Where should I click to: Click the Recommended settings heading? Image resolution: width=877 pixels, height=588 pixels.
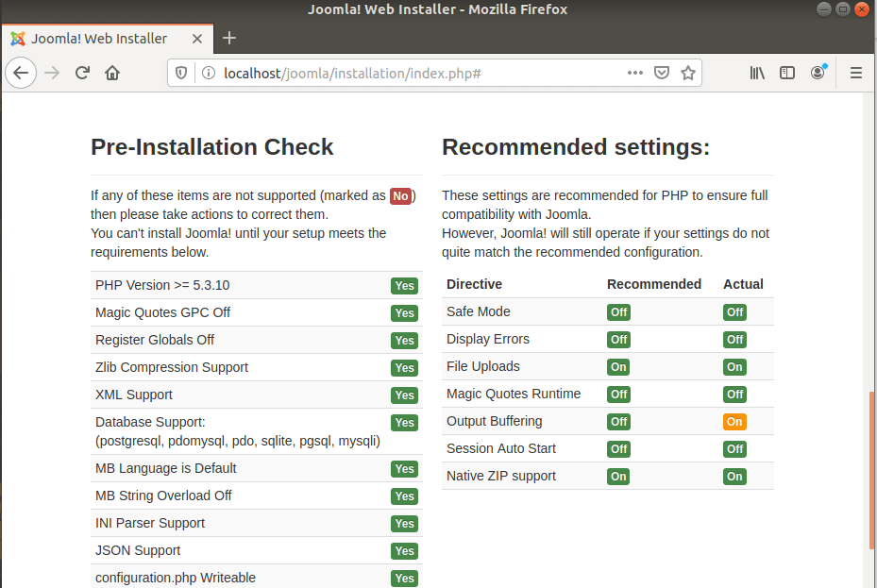tap(576, 147)
